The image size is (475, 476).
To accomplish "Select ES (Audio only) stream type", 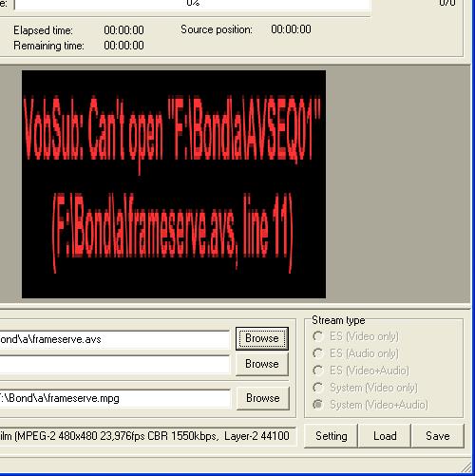I will tap(355, 353).
